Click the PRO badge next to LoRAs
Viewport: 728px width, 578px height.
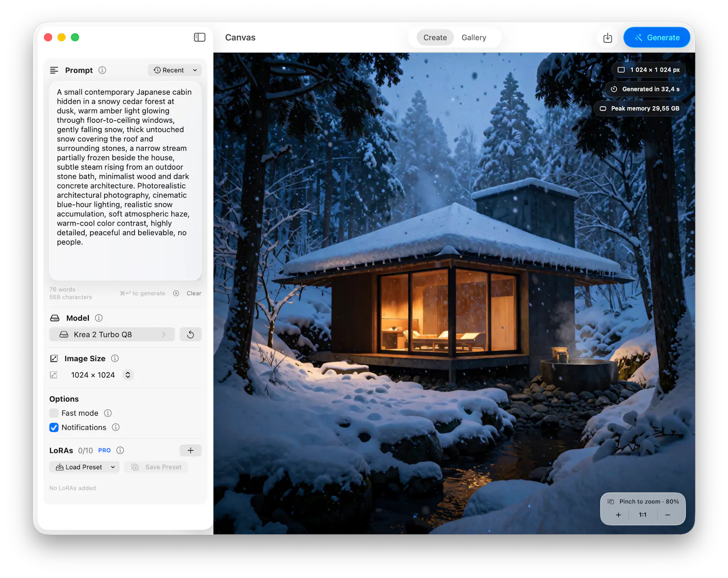pos(105,450)
